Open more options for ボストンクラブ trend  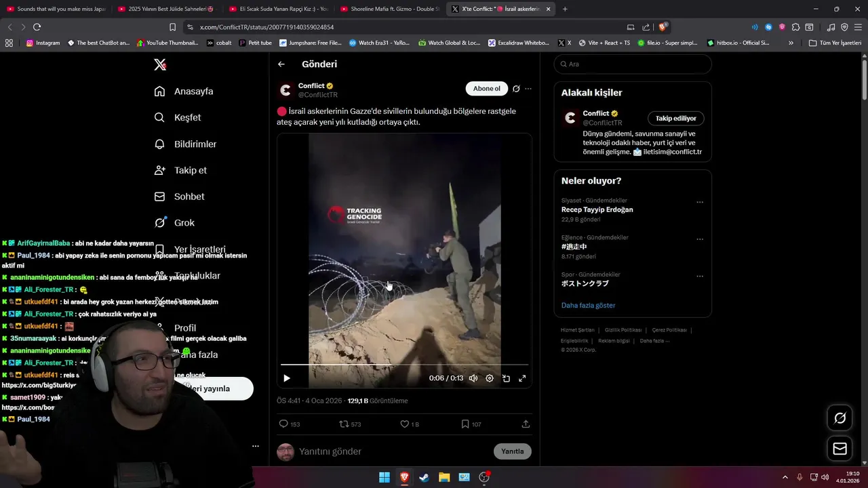pos(700,277)
